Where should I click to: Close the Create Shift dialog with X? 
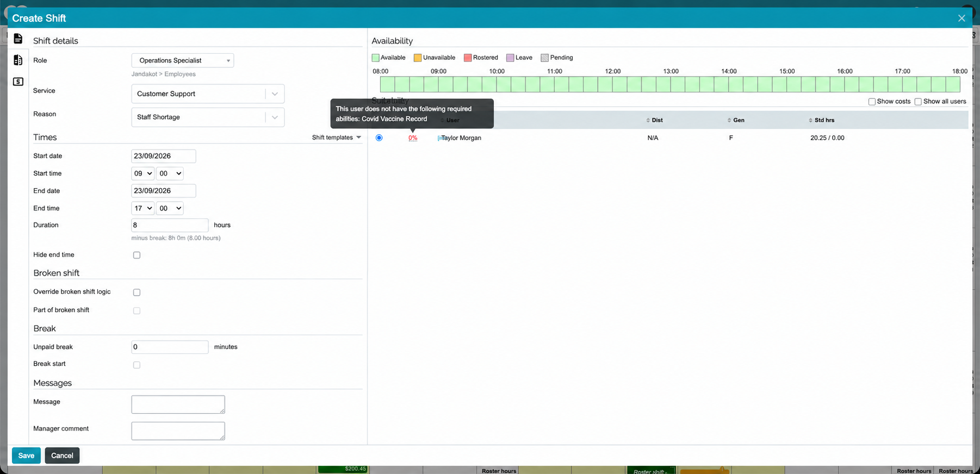tap(962, 18)
